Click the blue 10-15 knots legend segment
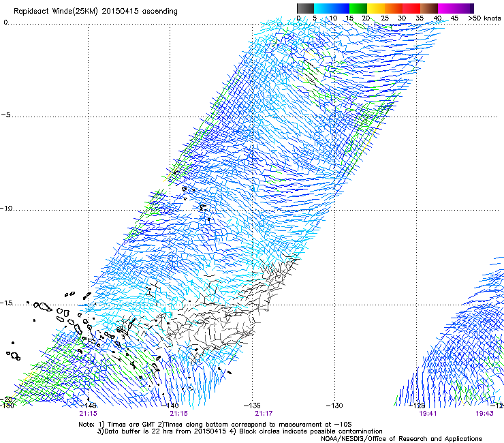The height and width of the screenshot is (443, 504). (x=341, y=8)
